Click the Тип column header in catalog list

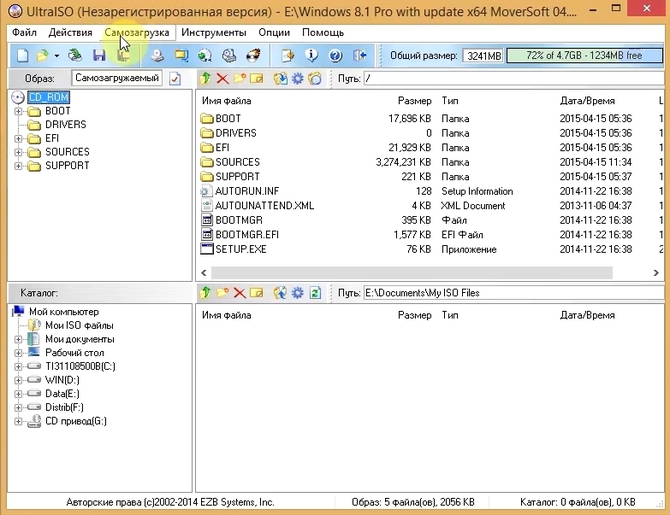450,315
